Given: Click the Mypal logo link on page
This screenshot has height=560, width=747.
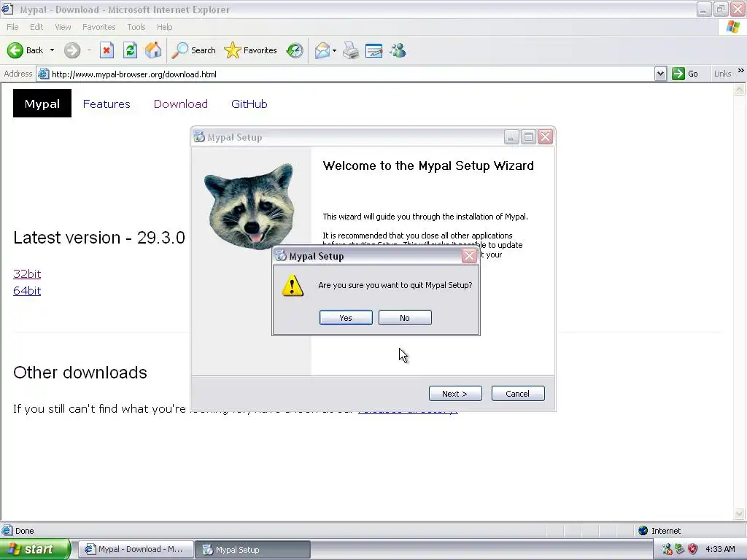Looking at the screenshot, I should pos(42,104).
